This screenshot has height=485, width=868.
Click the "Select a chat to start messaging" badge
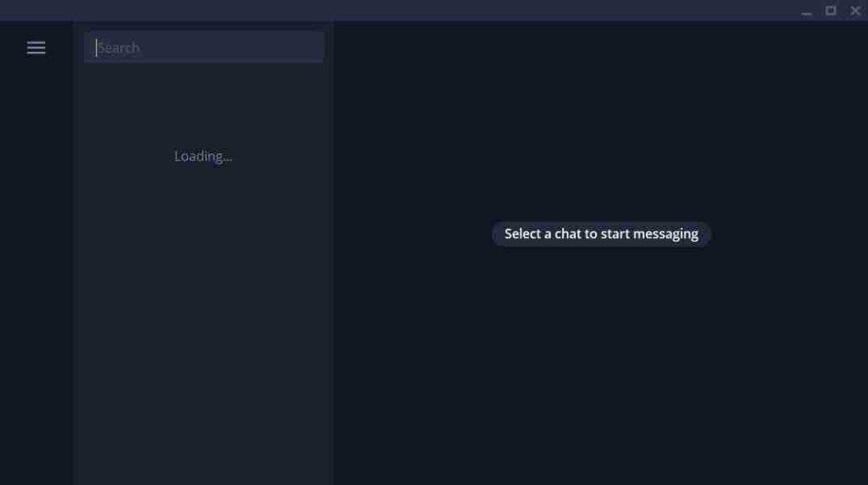(x=601, y=234)
